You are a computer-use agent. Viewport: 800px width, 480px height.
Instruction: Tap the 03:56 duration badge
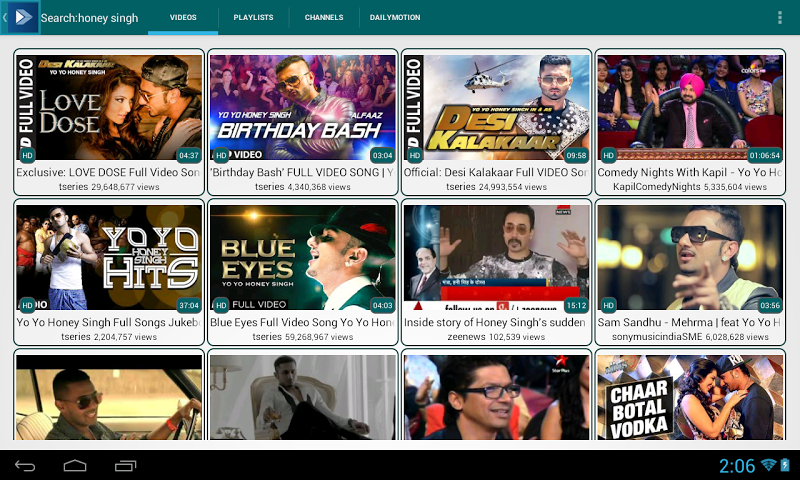tap(770, 305)
